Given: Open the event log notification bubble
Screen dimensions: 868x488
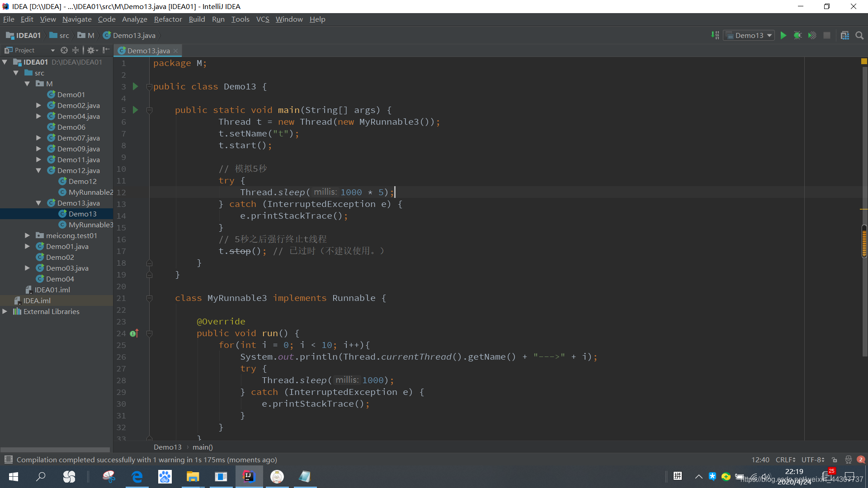Looking at the screenshot, I should point(861,460).
